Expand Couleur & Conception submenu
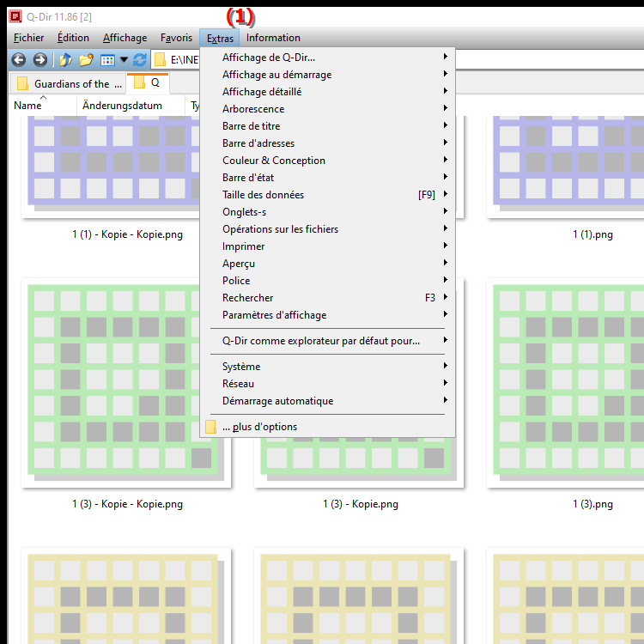This screenshot has height=644, width=644. (327, 161)
